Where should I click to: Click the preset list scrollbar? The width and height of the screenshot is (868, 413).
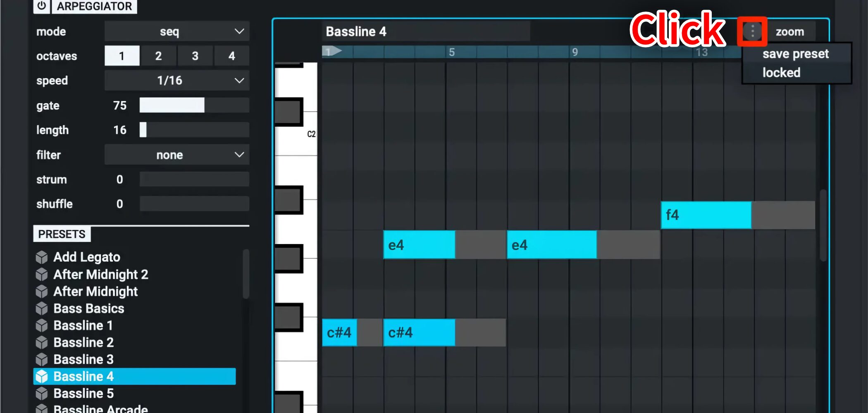click(x=246, y=273)
